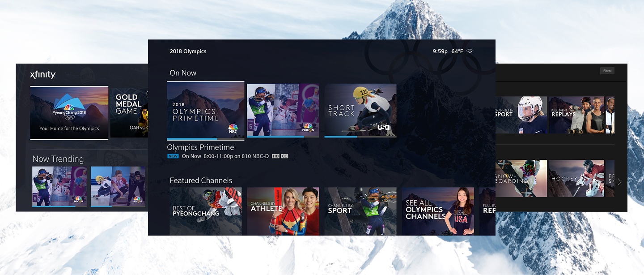
Task: Open the Gold Medal Game tile
Action: [x=129, y=112]
